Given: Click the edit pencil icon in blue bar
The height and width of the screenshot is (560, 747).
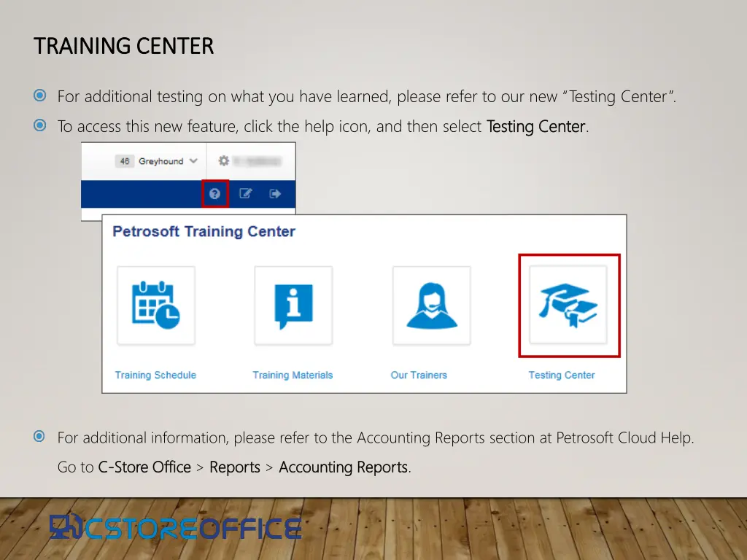Looking at the screenshot, I should [245, 193].
